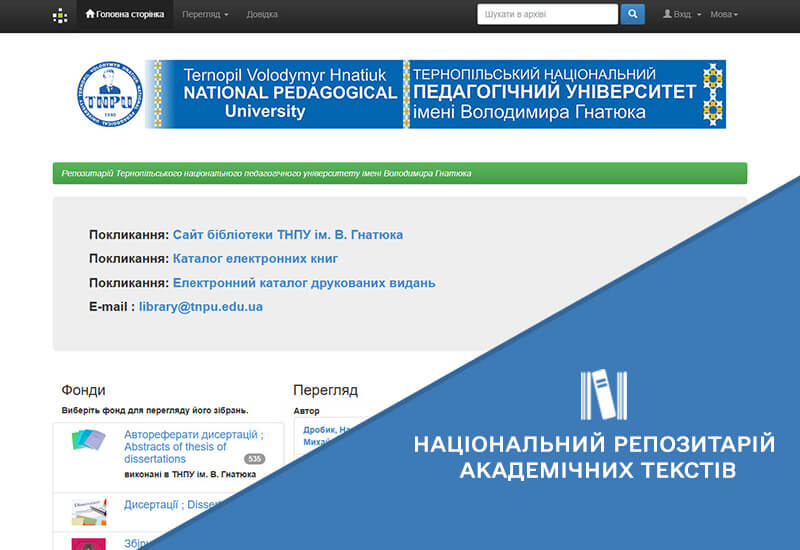Screen dimensions: 800x550
Task: Open Автореферати дисертацій collection link
Action: point(193,446)
